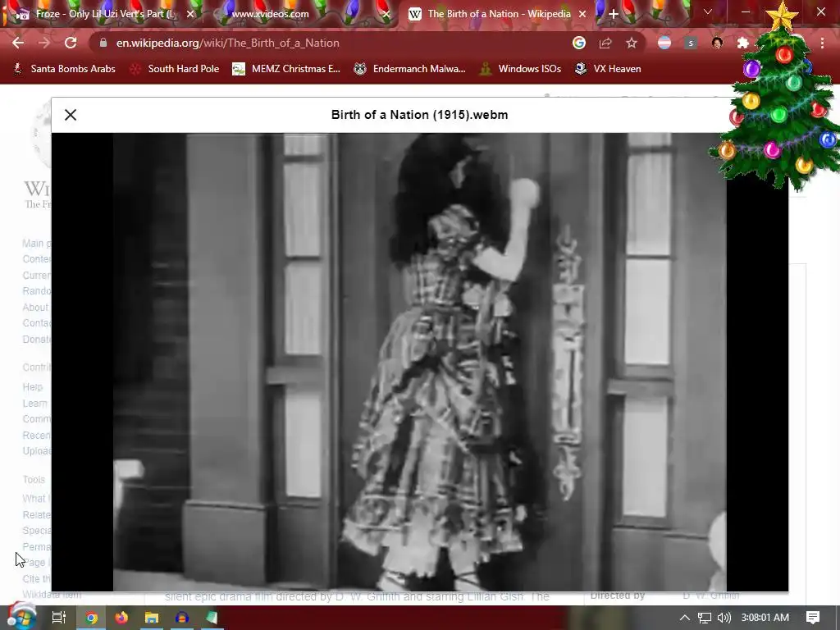The height and width of the screenshot is (630, 840).
Task: Open Endermanch Malwa... bookmark
Action: click(x=410, y=69)
